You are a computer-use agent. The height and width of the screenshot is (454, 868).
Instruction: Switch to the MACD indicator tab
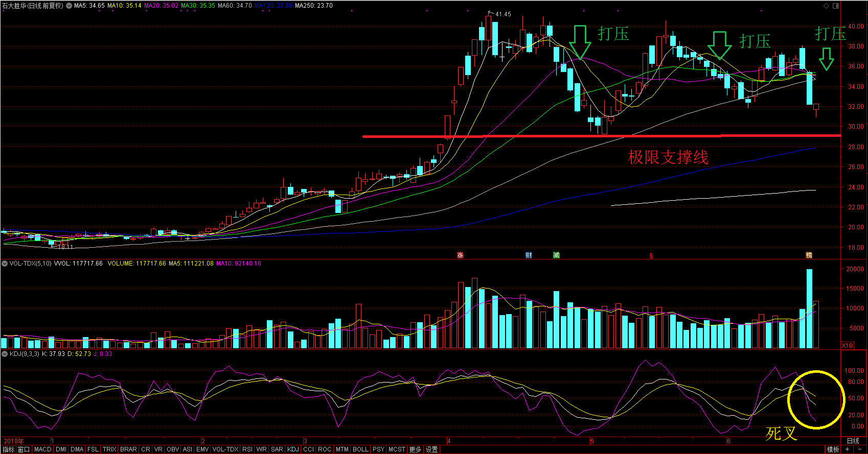pyautogui.click(x=43, y=449)
